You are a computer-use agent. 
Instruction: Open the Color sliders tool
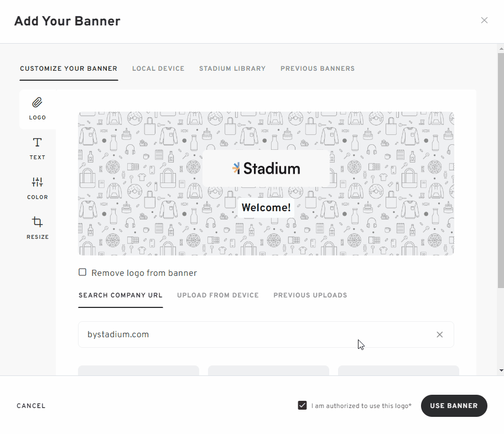point(37,188)
